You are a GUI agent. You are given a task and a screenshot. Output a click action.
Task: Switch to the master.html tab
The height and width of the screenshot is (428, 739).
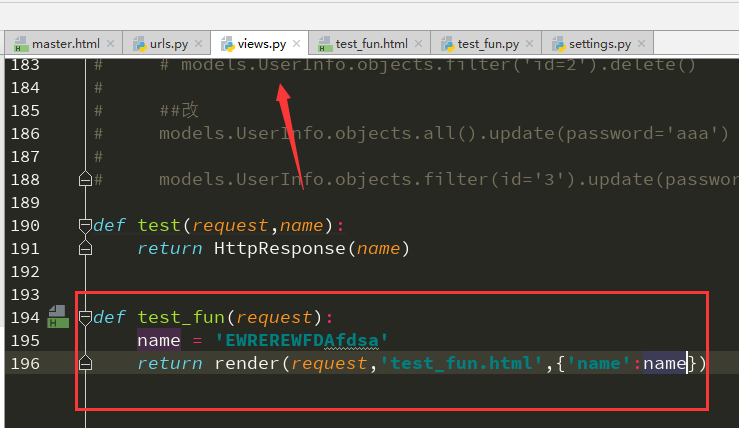pyautogui.click(x=64, y=44)
